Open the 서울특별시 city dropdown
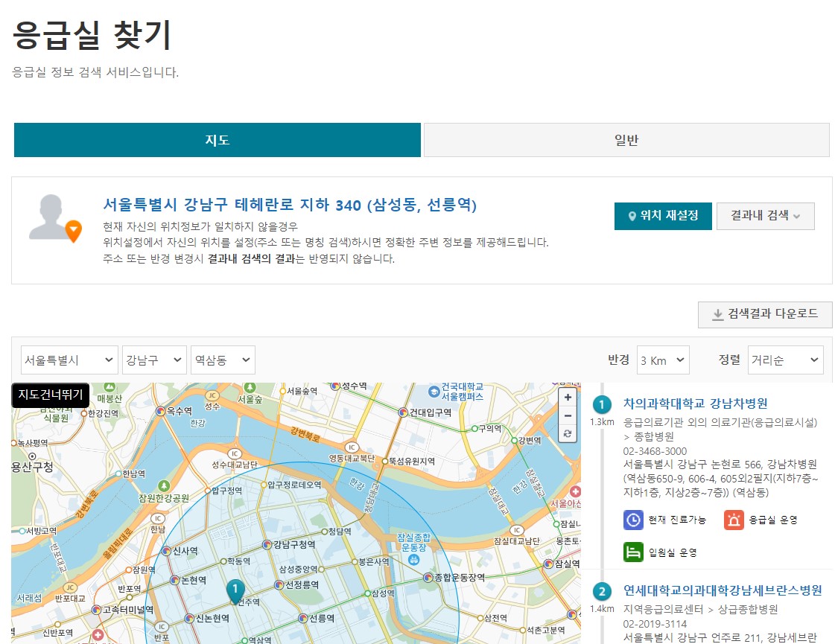This screenshot has height=644, width=835. (69, 360)
